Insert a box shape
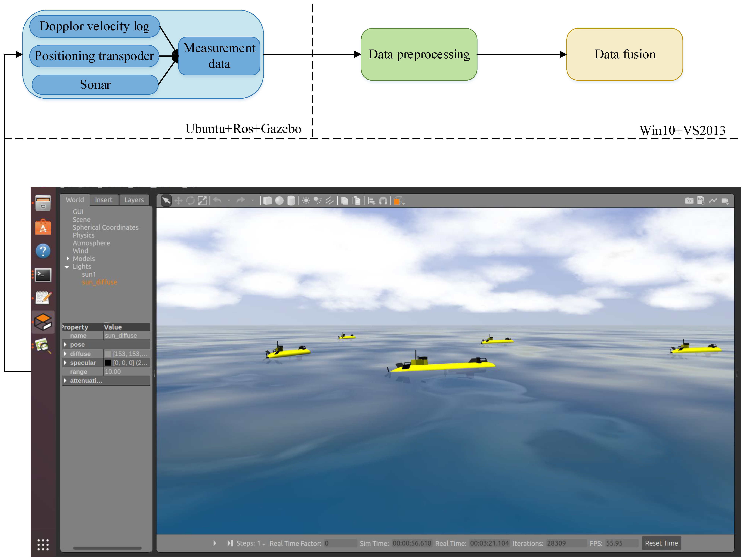The image size is (747, 560). pyautogui.click(x=267, y=201)
